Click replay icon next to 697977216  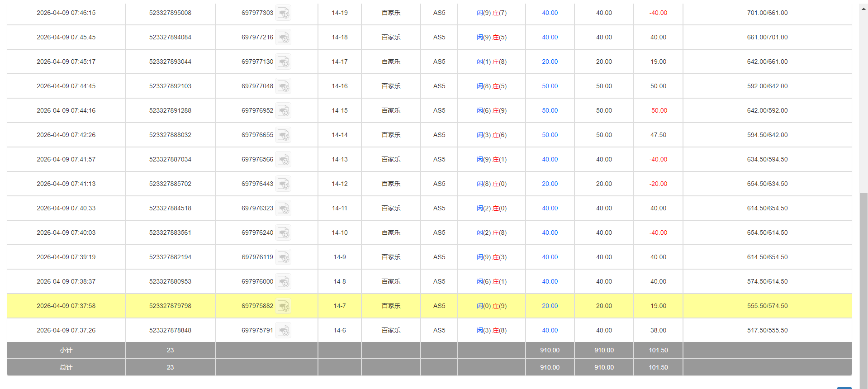coord(283,38)
